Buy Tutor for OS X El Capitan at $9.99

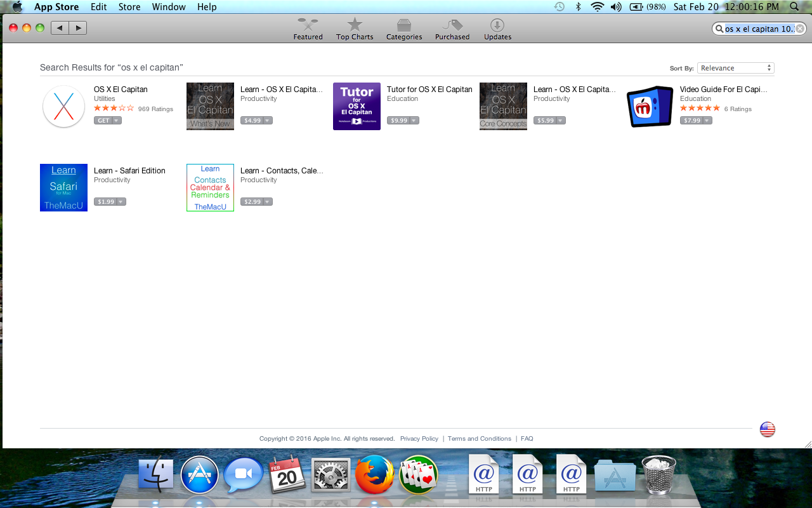pyautogui.click(x=399, y=121)
